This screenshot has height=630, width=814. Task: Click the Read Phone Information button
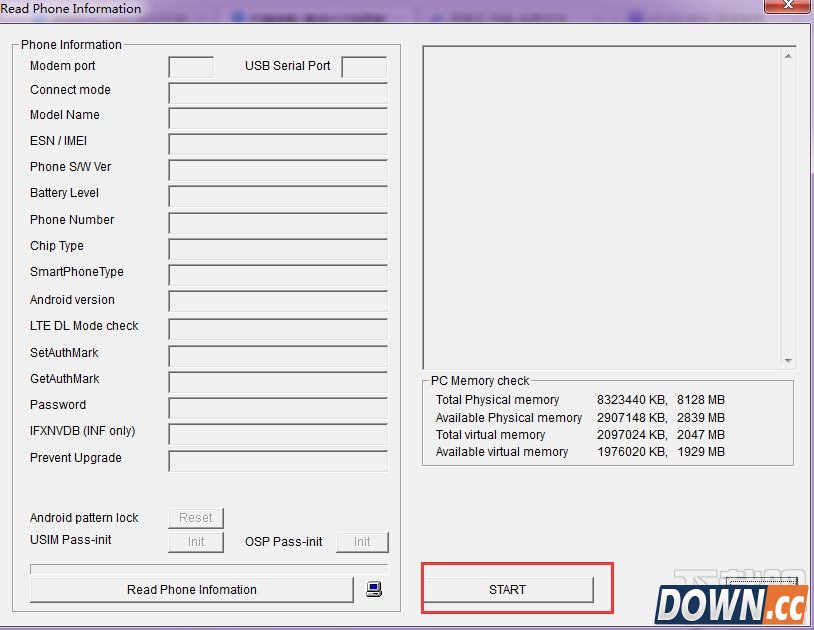(192, 590)
